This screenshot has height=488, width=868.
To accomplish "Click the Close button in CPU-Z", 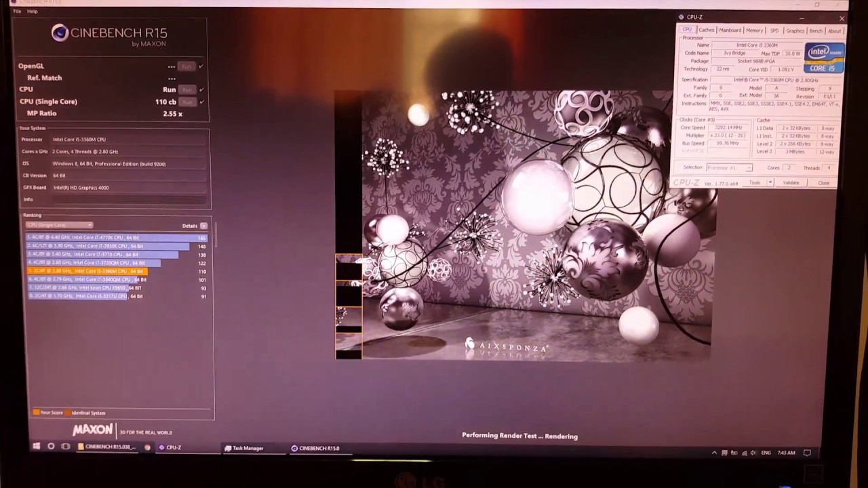I will coord(823,183).
